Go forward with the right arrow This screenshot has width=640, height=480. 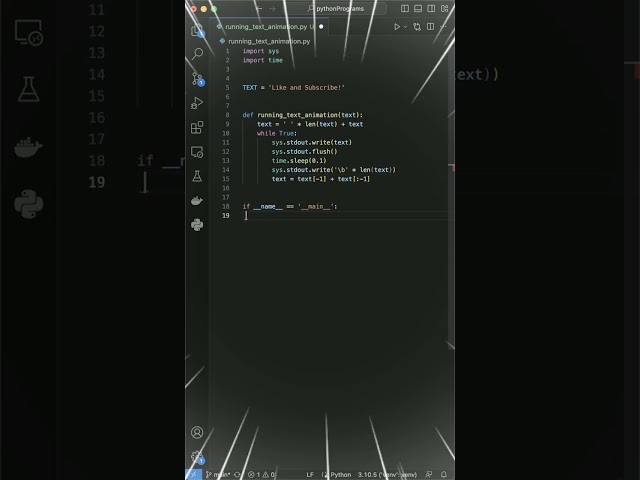point(272,9)
